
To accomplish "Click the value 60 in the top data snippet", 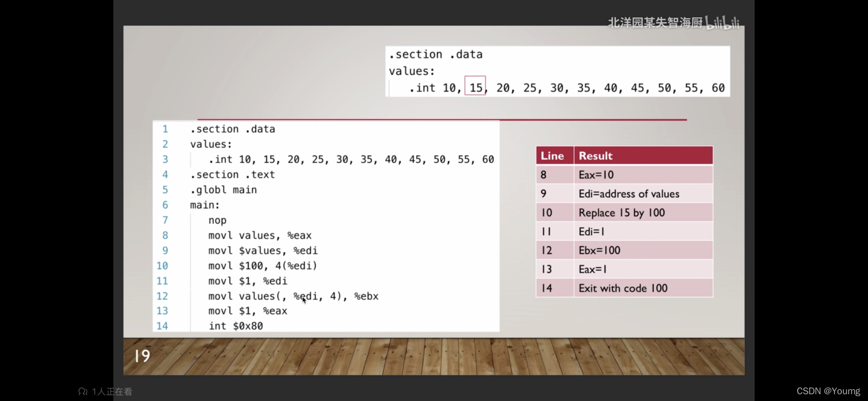I will [718, 88].
